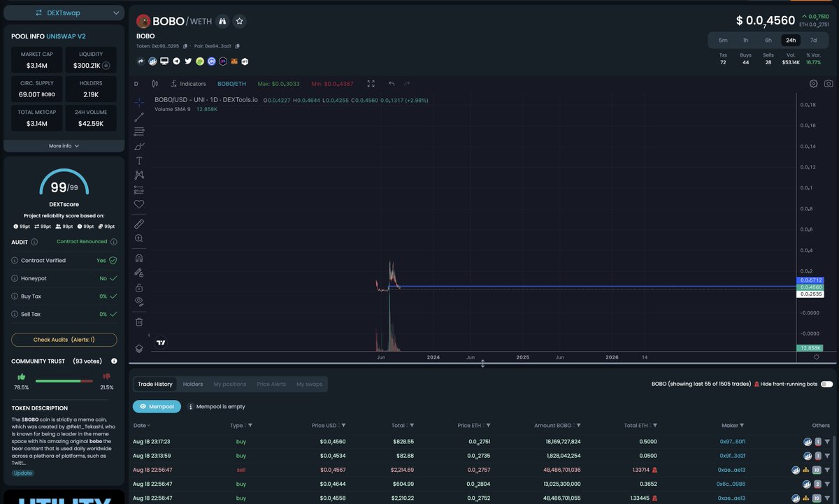Open maker address 0x6c...0986
839x504 pixels.
(731, 484)
